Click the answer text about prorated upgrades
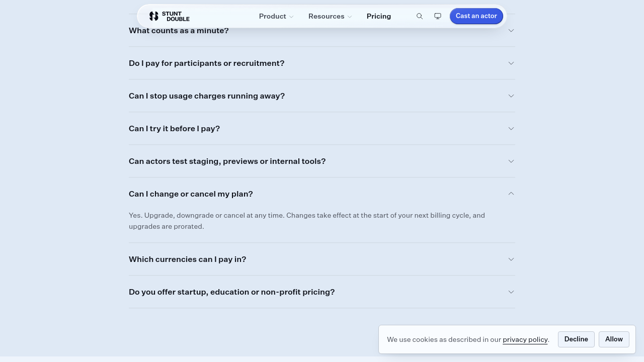 [307, 221]
